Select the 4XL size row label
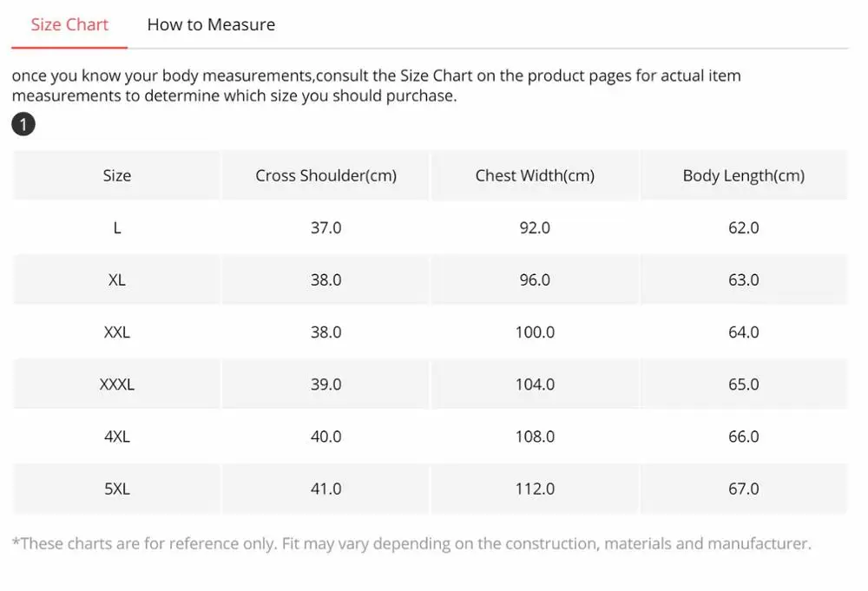868x591 pixels. (117, 437)
